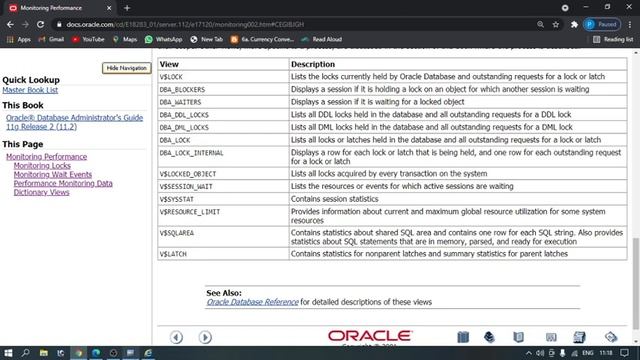Open Microsoft Edge from the taskbar

pos(96,353)
